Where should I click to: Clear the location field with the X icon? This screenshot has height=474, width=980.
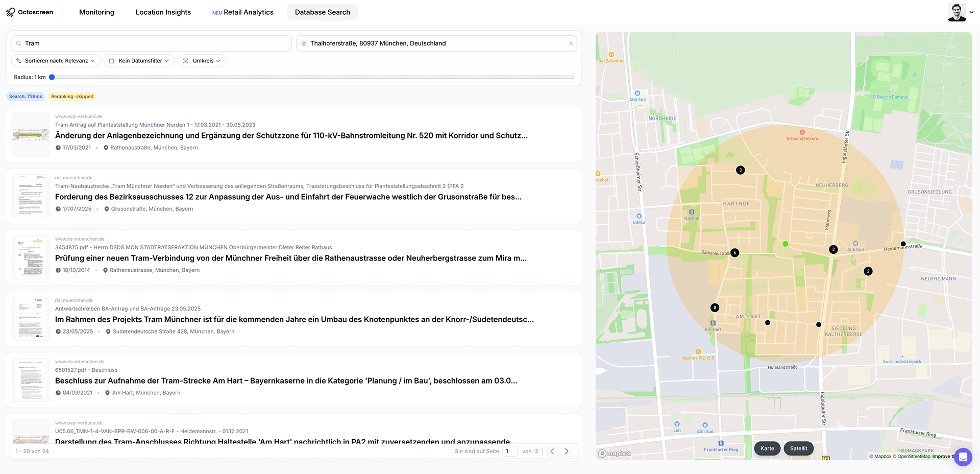[x=570, y=43]
